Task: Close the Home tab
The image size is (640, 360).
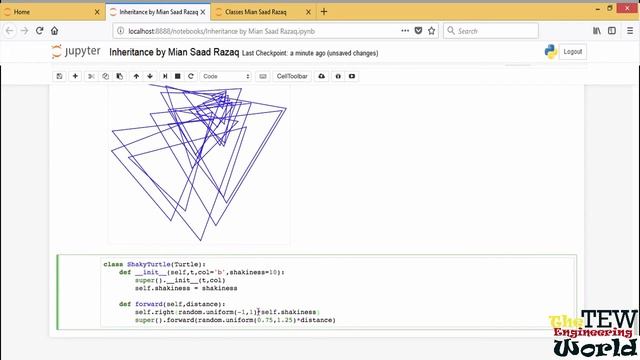Action: [x=97, y=12]
